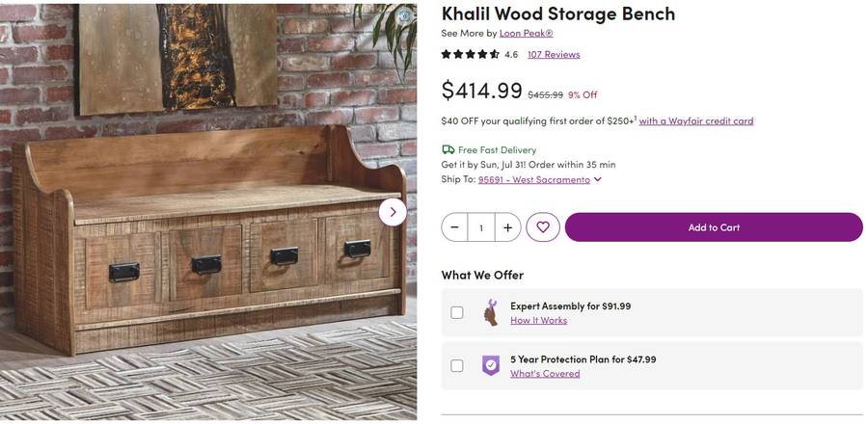Click the Expert Assembly hand icon

pos(491,313)
